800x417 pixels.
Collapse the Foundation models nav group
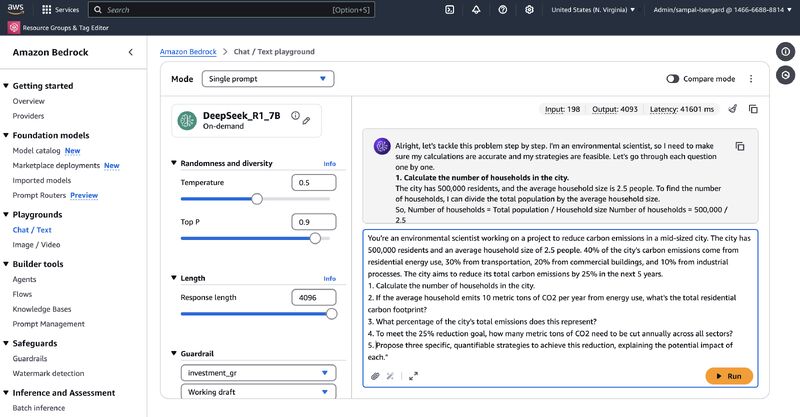[6, 135]
